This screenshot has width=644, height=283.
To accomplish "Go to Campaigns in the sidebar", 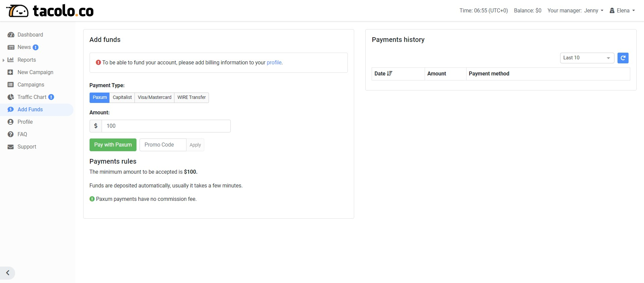I will tap(31, 85).
